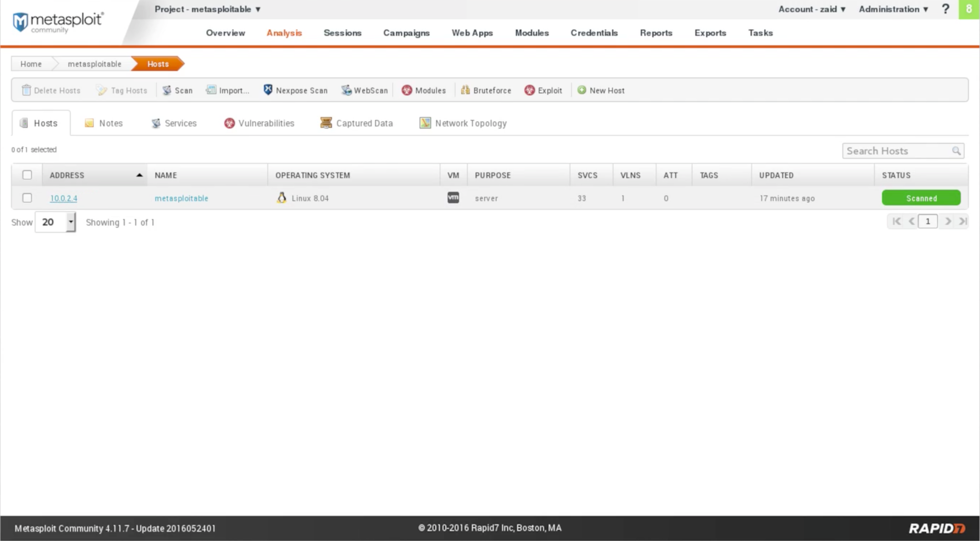Viewport: 980px width, 541px height.
Task: Click the Rapid7 logo in footer
Action: tap(937, 528)
